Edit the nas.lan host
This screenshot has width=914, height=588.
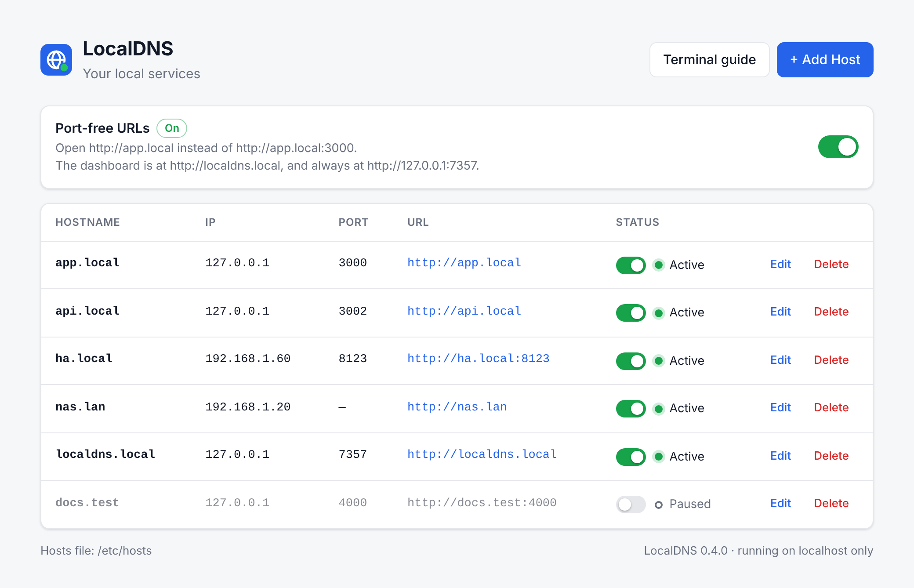780,407
